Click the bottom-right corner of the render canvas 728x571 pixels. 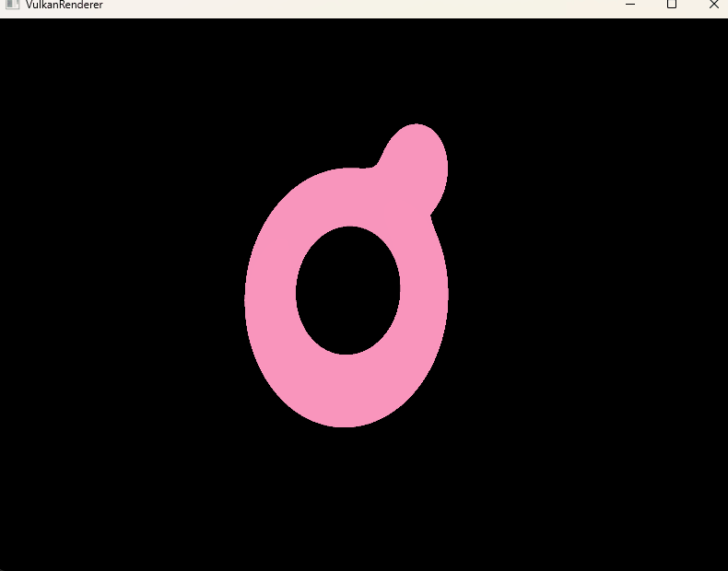coord(723,566)
